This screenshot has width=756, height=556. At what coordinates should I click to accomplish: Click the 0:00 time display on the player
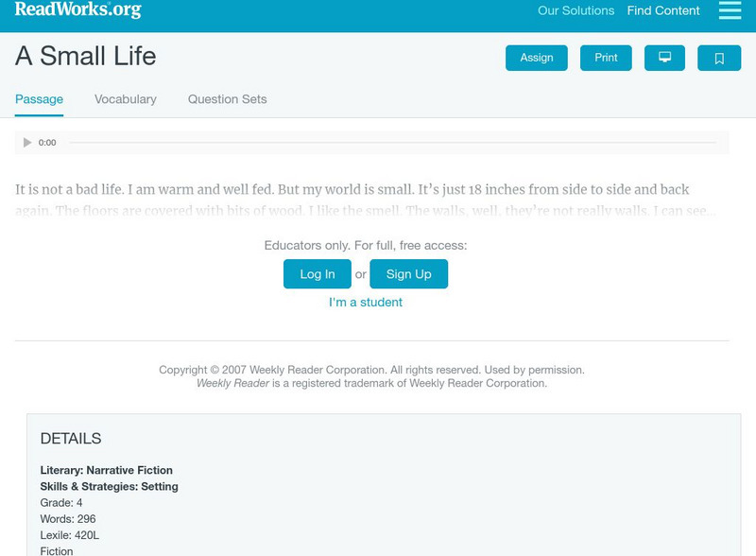pyautogui.click(x=45, y=142)
